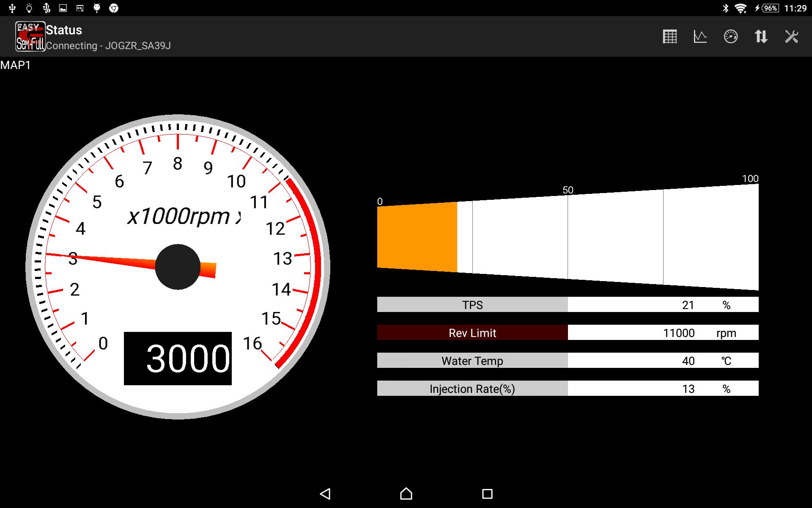Tap the Chrome notification icon
Viewport: 812px width, 508px height.
114,8
